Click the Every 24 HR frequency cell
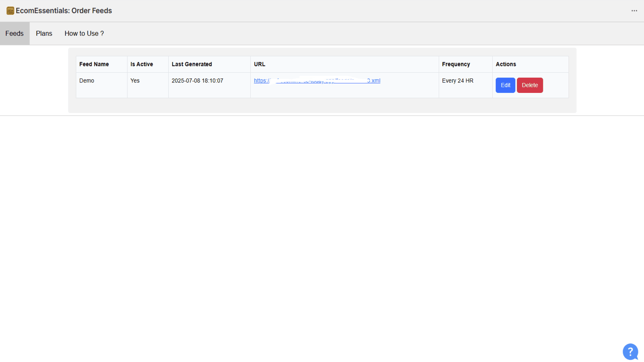 pyautogui.click(x=458, y=81)
